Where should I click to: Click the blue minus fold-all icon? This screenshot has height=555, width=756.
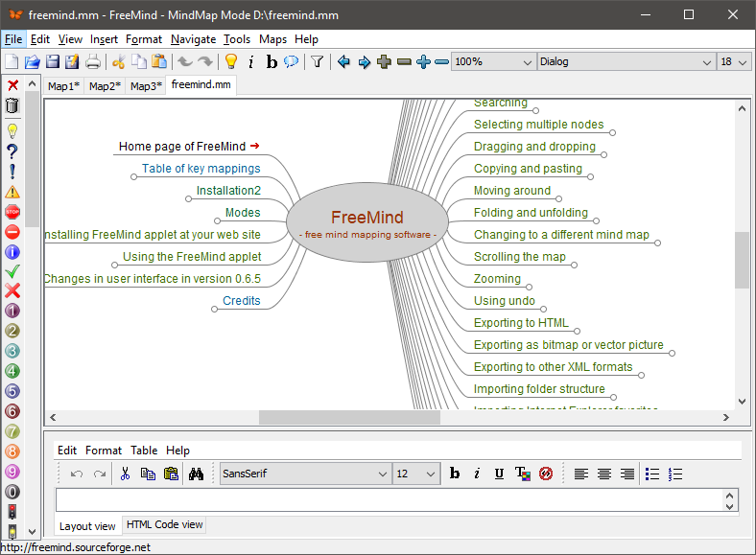point(441,61)
